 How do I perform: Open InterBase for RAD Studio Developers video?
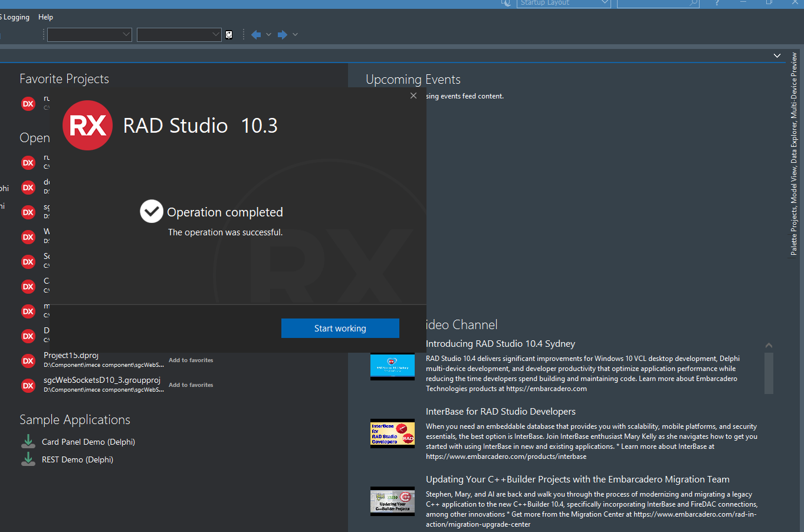501,412
